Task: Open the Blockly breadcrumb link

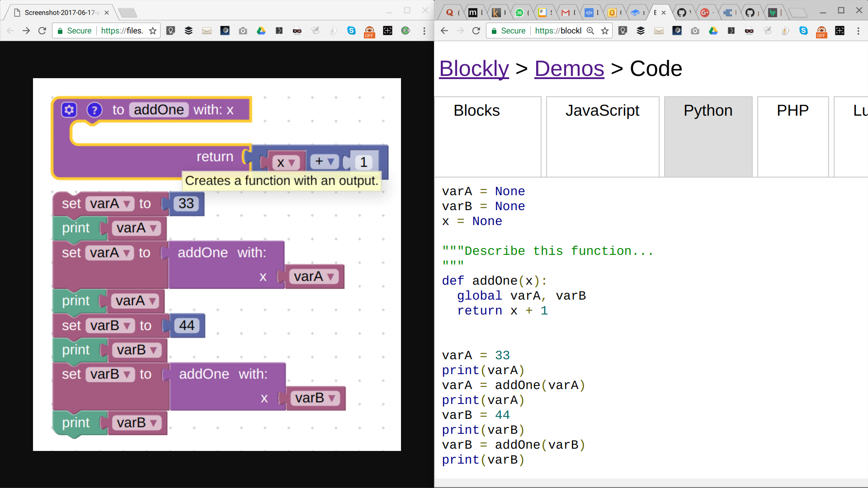Action: 474,69
